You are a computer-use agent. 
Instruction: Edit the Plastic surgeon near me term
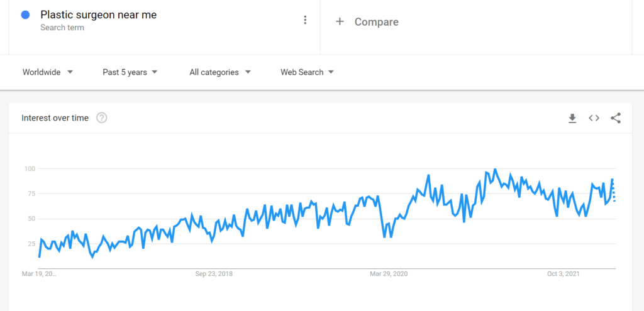98,15
